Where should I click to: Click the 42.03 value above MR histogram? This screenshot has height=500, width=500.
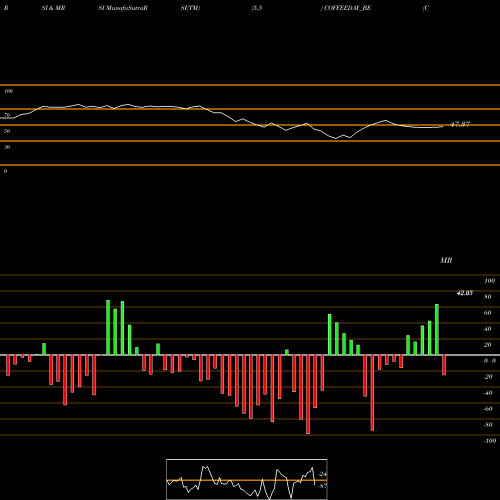click(x=465, y=293)
